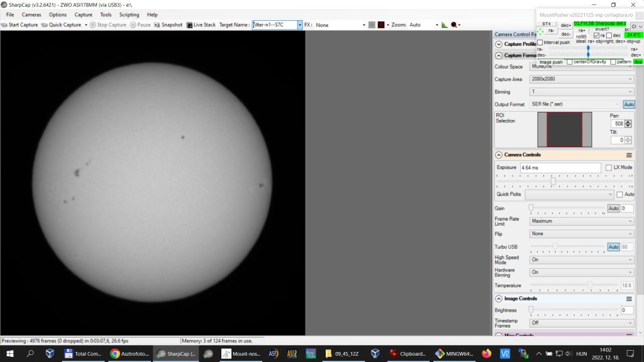
Task: Open the Windows Start menu
Action: (10, 353)
